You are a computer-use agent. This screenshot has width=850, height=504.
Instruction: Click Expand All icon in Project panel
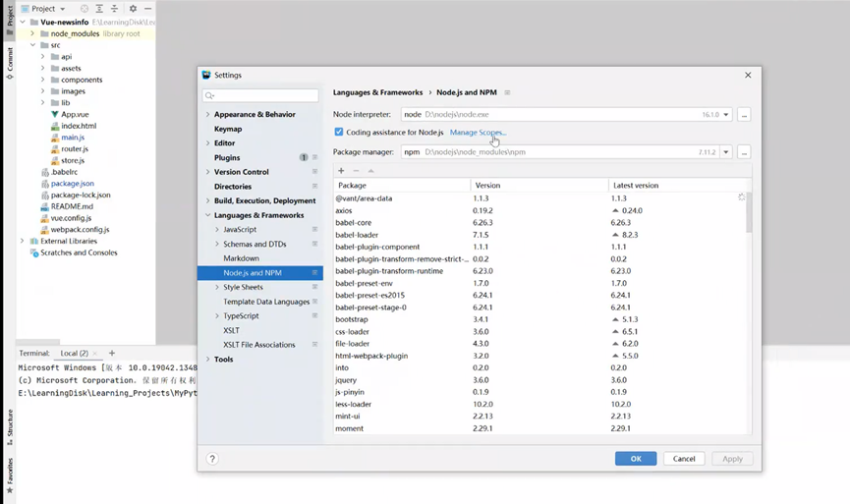(99, 9)
